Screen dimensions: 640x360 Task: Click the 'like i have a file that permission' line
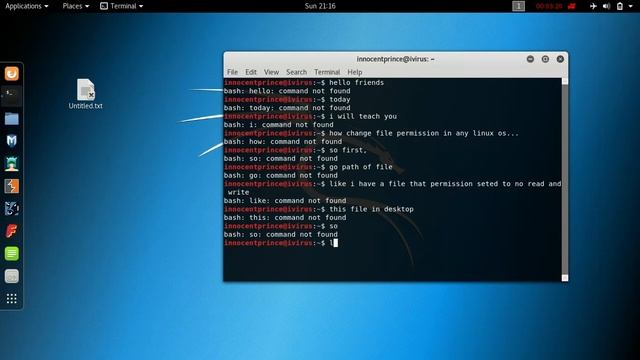tap(392, 184)
